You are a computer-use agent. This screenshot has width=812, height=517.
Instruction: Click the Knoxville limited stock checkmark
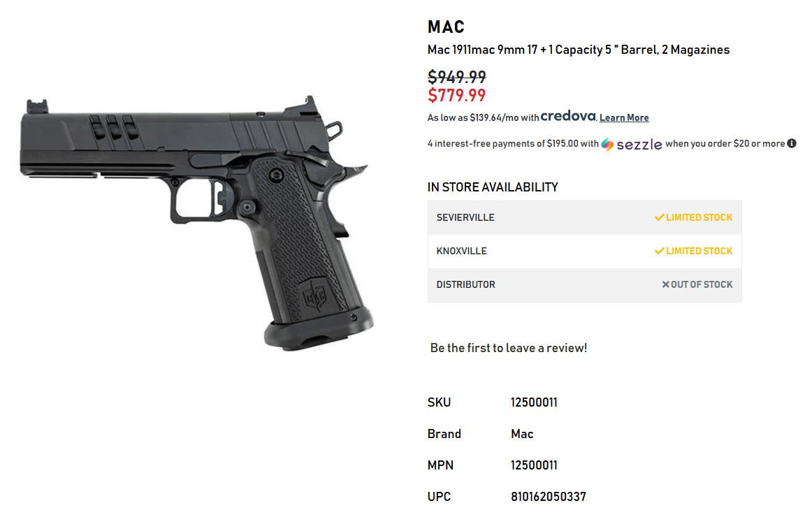pos(659,251)
